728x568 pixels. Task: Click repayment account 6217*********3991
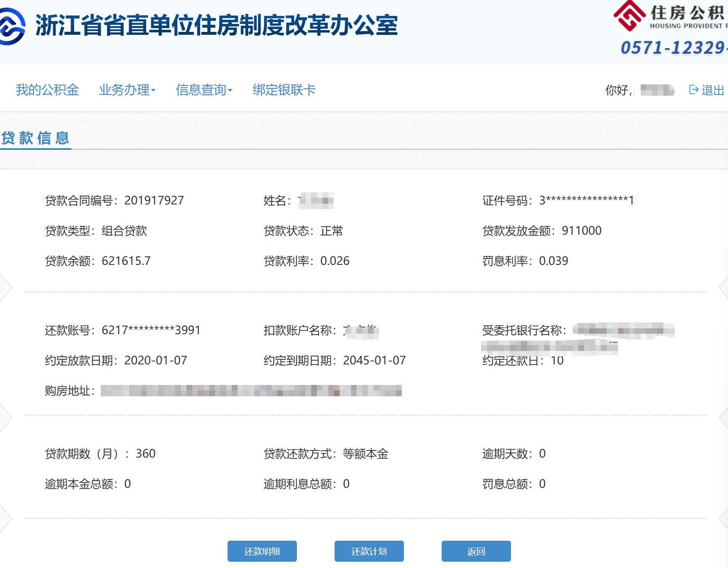click(x=151, y=330)
